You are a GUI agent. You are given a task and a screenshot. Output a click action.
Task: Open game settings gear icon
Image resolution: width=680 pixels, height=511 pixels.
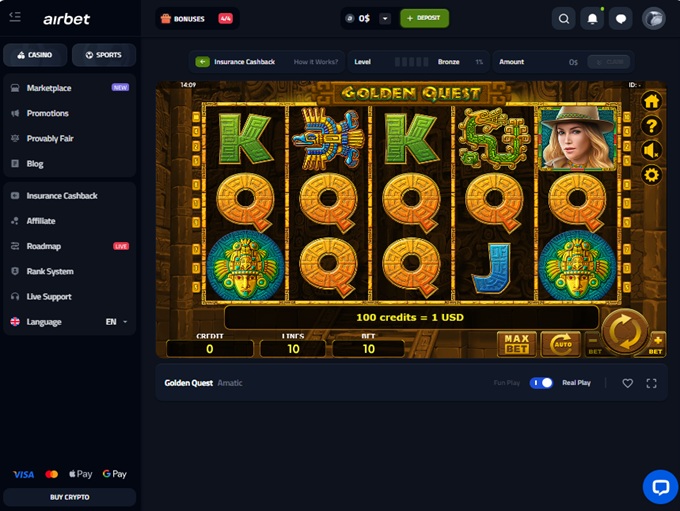pyautogui.click(x=651, y=175)
